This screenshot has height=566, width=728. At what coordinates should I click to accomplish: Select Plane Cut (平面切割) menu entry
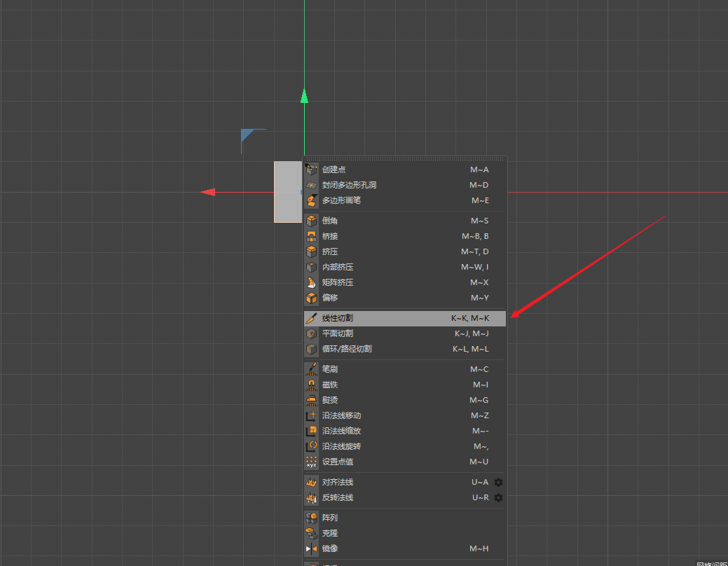[338, 333]
